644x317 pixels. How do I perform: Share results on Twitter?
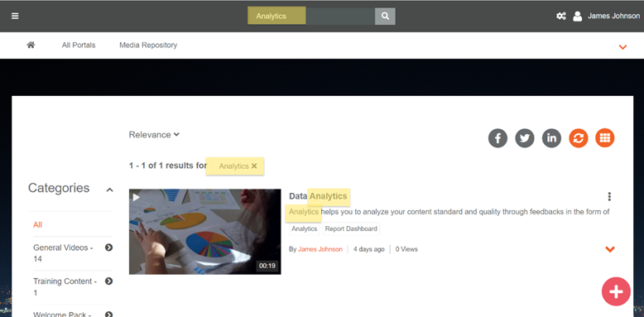click(525, 138)
